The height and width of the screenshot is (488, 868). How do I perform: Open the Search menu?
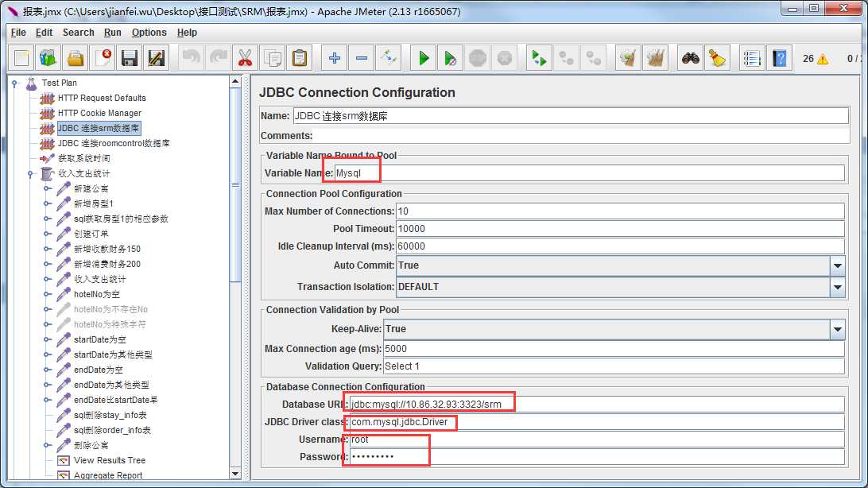[79, 33]
